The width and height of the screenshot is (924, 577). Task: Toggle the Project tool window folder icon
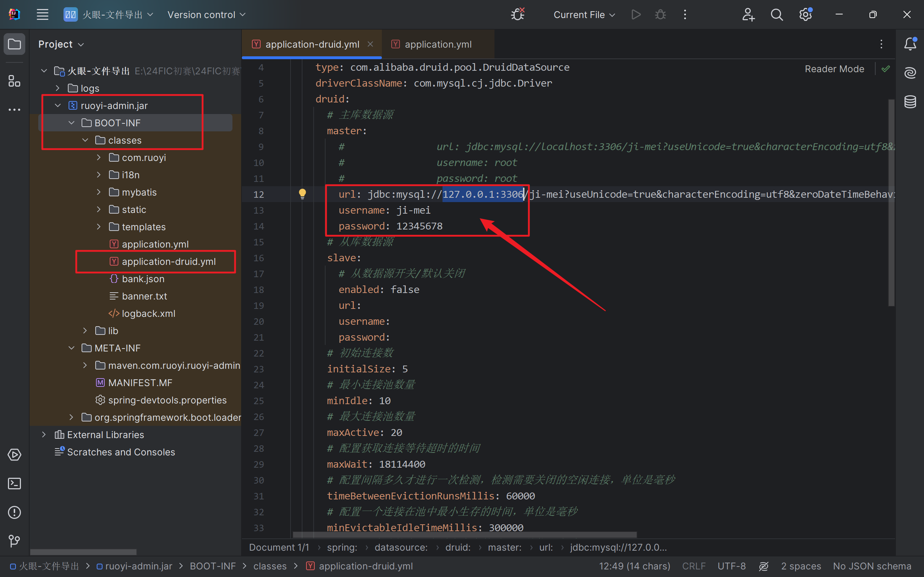tap(14, 44)
